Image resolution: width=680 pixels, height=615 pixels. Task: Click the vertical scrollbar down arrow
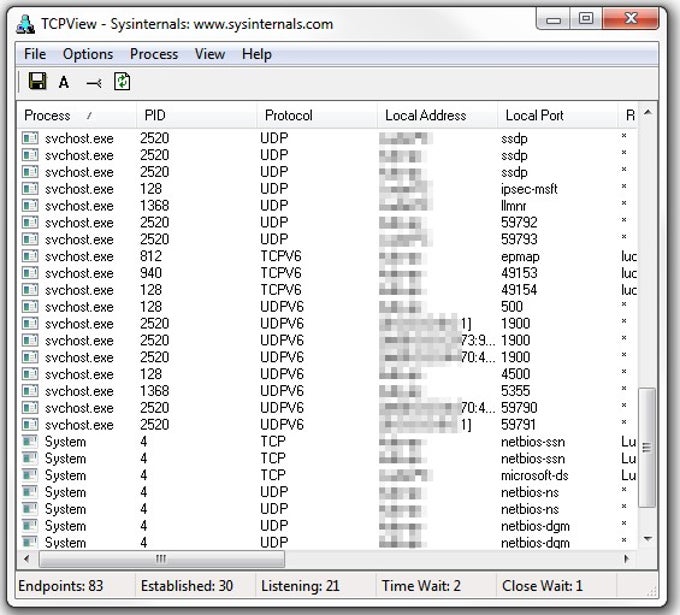click(x=648, y=539)
